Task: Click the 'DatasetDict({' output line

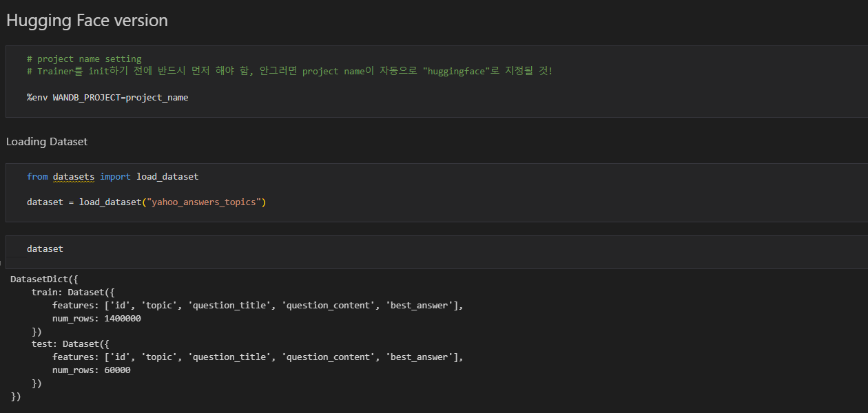Action: 45,279
